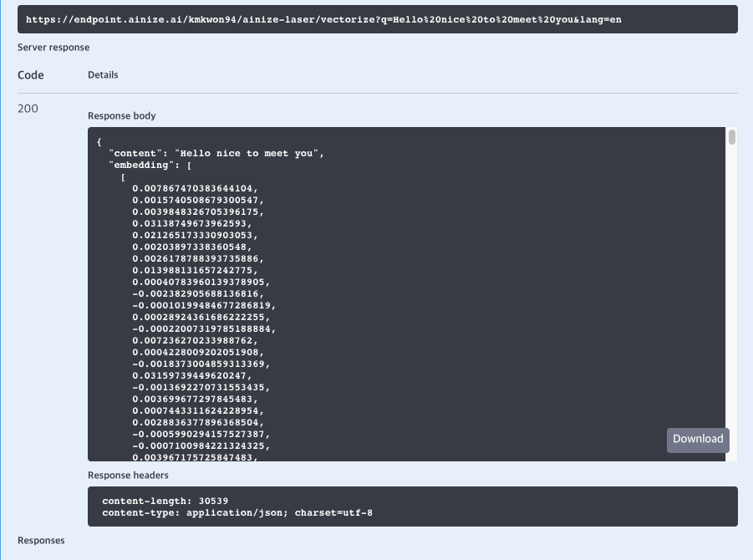The height and width of the screenshot is (560, 753).
Task: Click the "Server response" label
Action: [53, 47]
